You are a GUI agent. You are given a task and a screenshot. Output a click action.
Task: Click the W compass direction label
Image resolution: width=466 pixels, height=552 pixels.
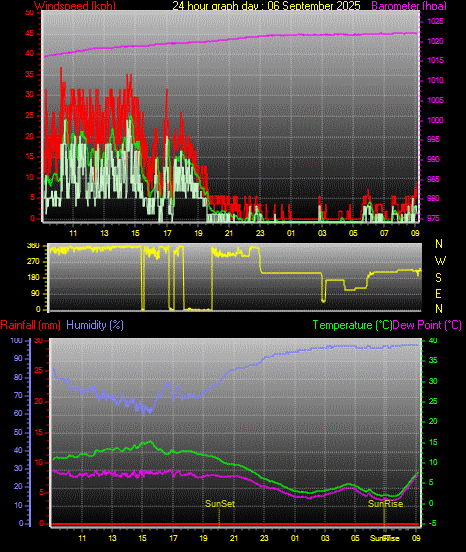440,261
